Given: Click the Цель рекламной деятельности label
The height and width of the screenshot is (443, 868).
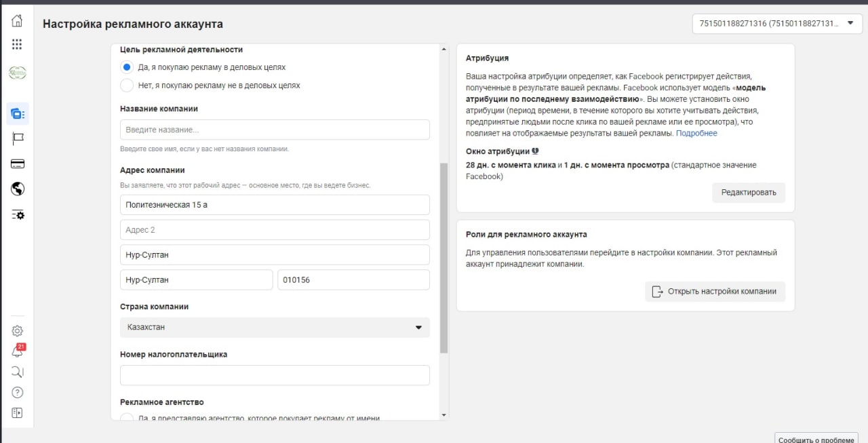Looking at the screenshot, I should 181,50.
